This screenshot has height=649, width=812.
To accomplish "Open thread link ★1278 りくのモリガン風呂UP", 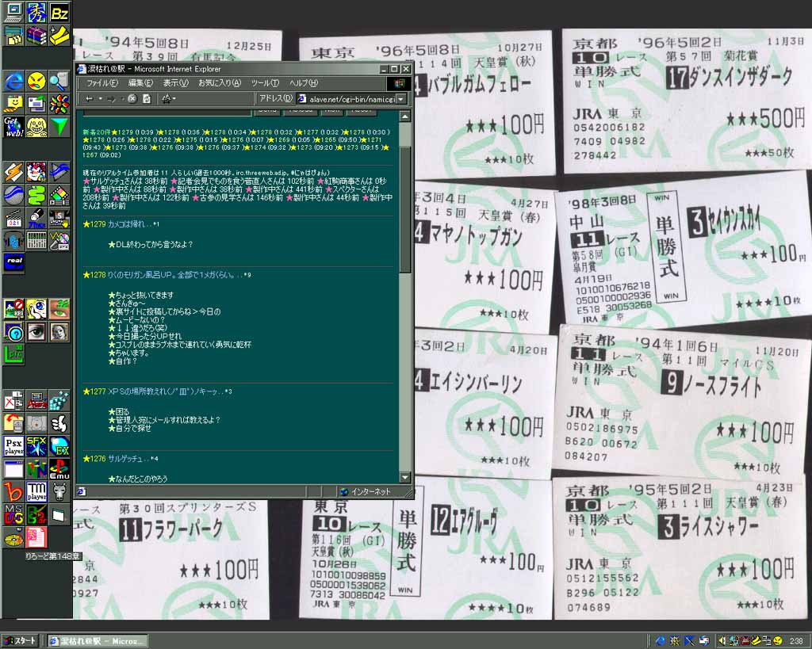I will 167,275.
